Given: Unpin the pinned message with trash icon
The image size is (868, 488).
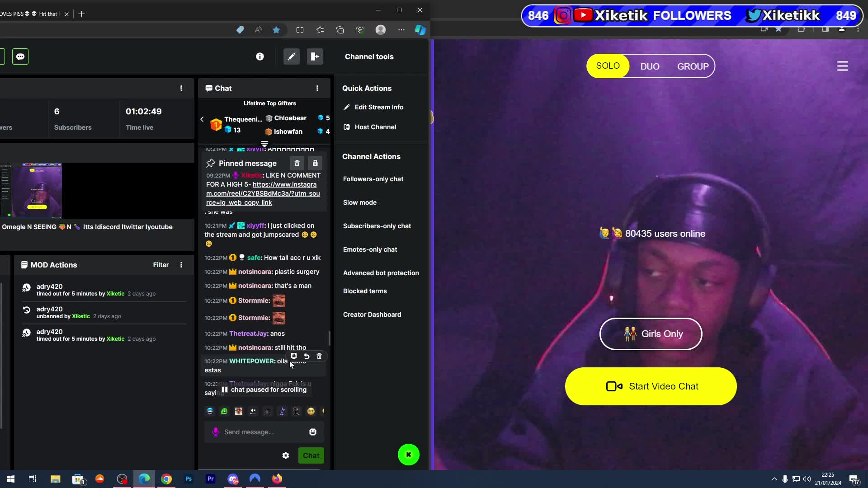Looking at the screenshot, I should tap(297, 163).
